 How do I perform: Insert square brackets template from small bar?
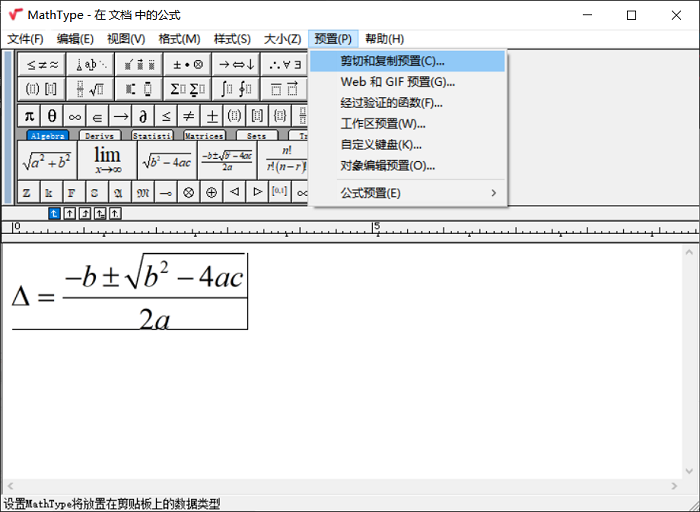[257, 116]
